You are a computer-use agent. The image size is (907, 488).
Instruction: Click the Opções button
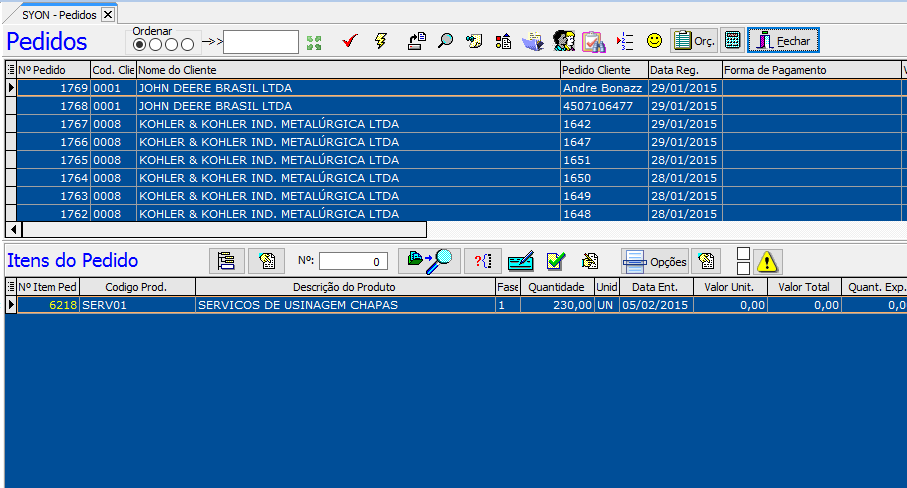[x=655, y=262]
